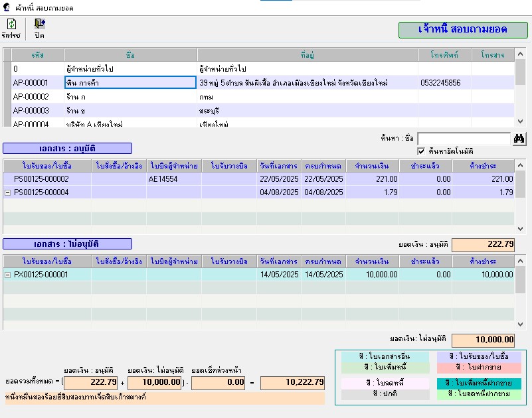Click the binoculars search icon
This screenshot has width=532, height=418.
(519, 139)
